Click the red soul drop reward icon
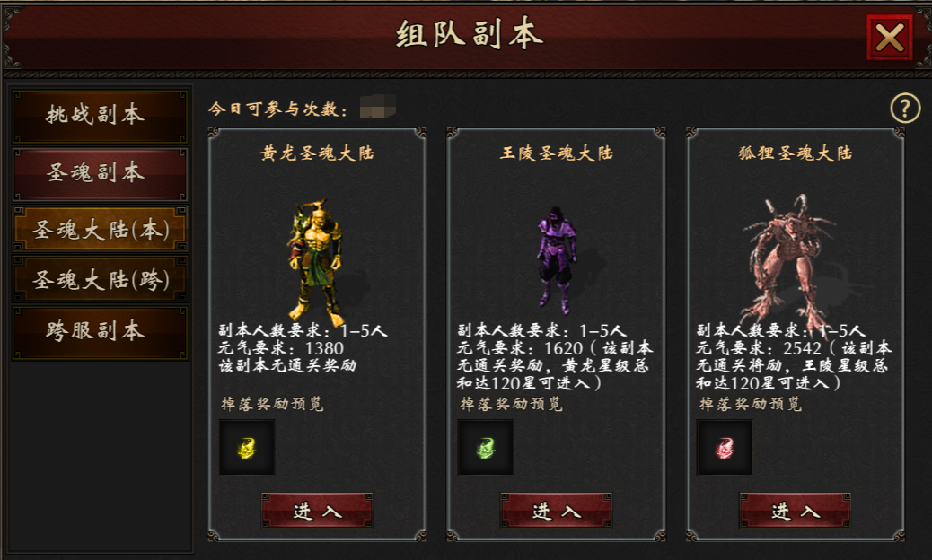This screenshot has height=560, width=932. [x=725, y=447]
